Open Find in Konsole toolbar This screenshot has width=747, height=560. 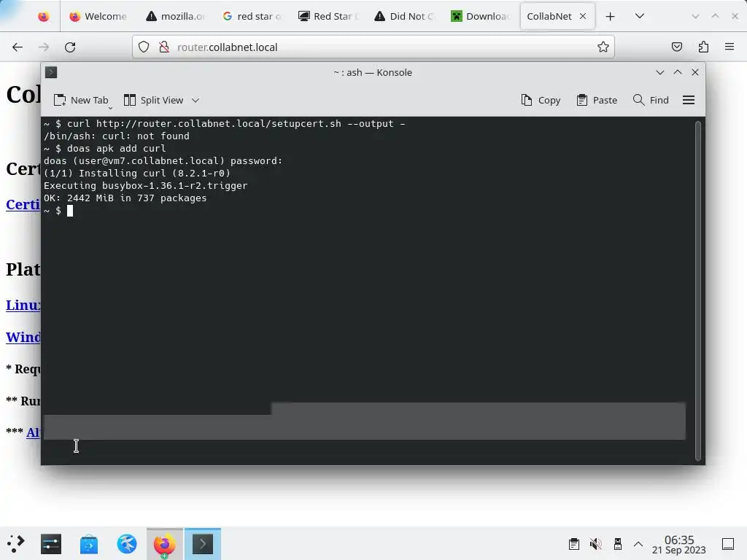(x=651, y=100)
